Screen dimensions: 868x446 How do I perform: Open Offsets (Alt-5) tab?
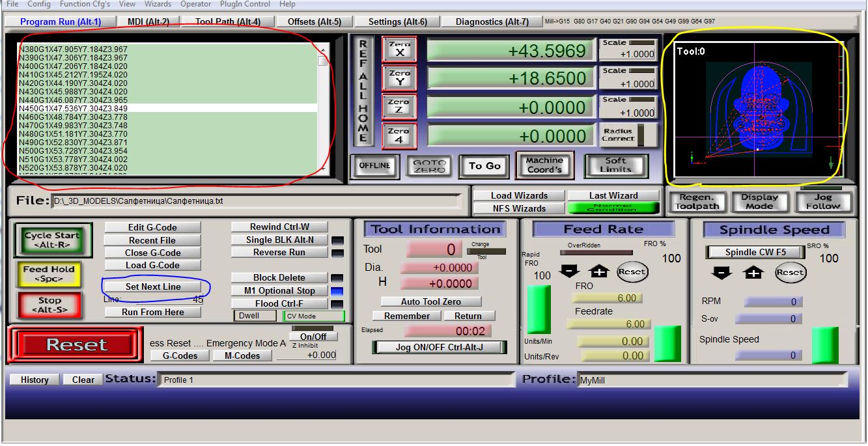point(315,21)
